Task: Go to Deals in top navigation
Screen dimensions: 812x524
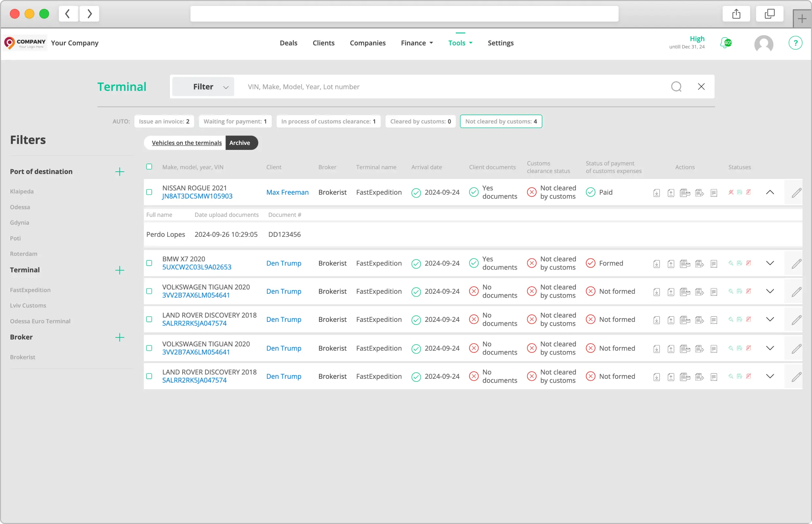Action: (288, 43)
